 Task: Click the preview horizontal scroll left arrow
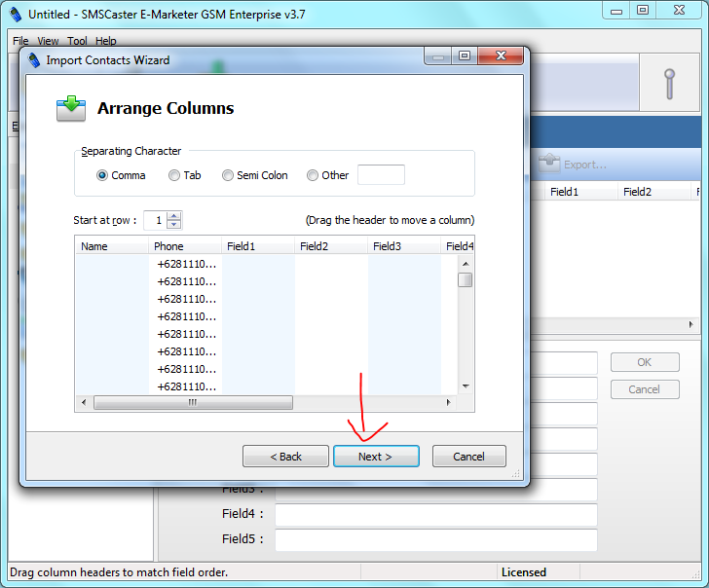coord(84,402)
